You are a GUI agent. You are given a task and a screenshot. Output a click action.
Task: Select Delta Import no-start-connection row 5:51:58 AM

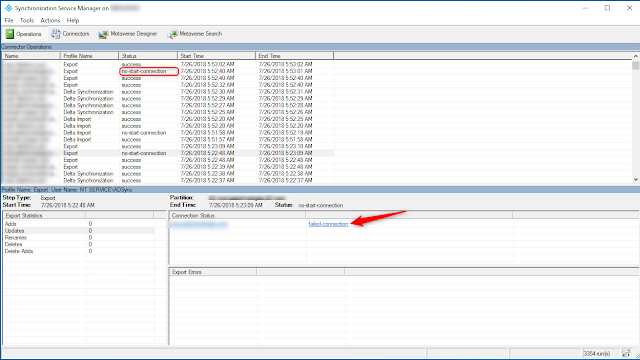[x=167, y=133]
